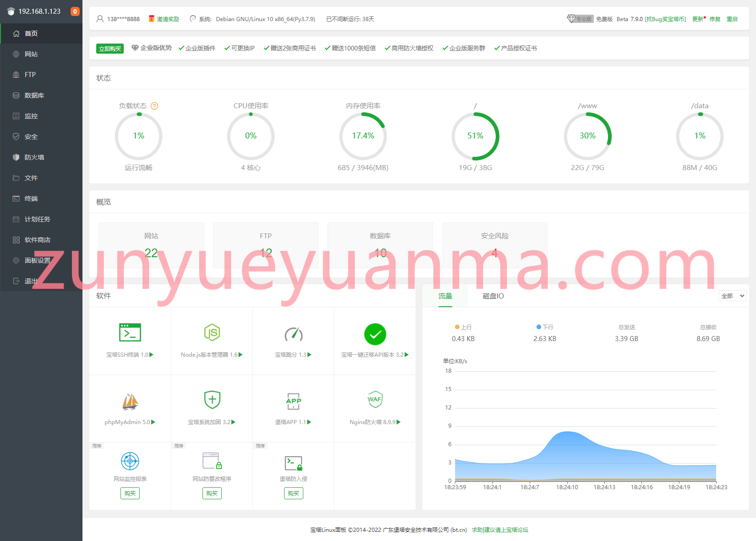
Task: Click the play arrow beside 宝塔SSH终端 1.0
Action: pos(152,354)
